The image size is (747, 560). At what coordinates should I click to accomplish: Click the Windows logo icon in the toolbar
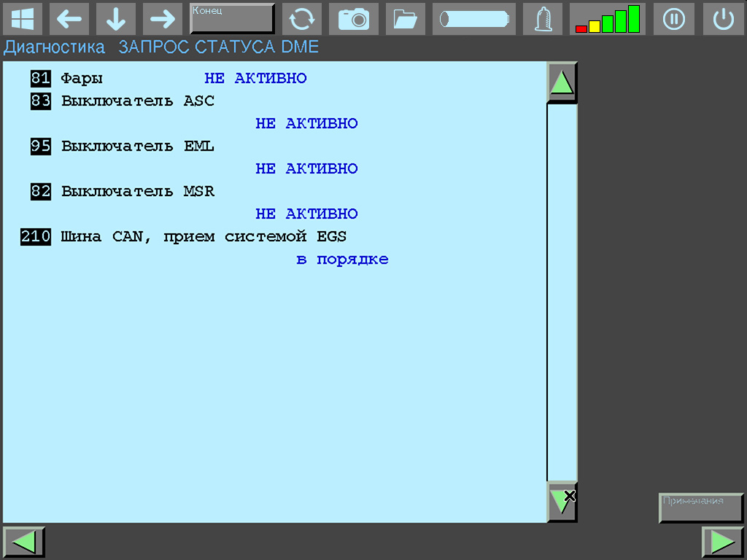point(23,19)
